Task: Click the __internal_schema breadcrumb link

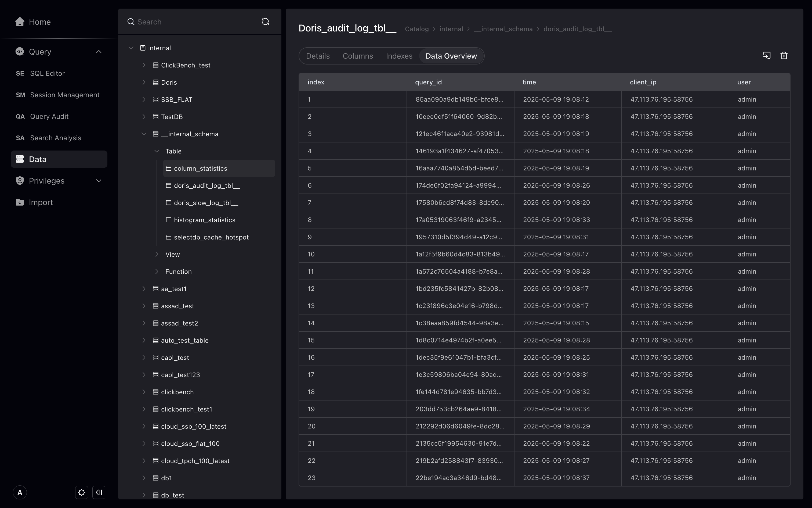Action: click(x=503, y=29)
